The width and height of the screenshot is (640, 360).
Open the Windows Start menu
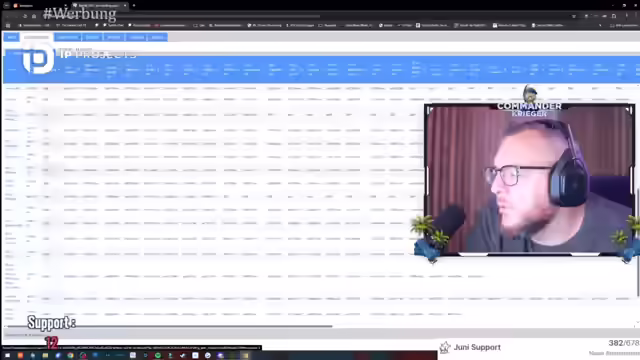coord(7,356)
